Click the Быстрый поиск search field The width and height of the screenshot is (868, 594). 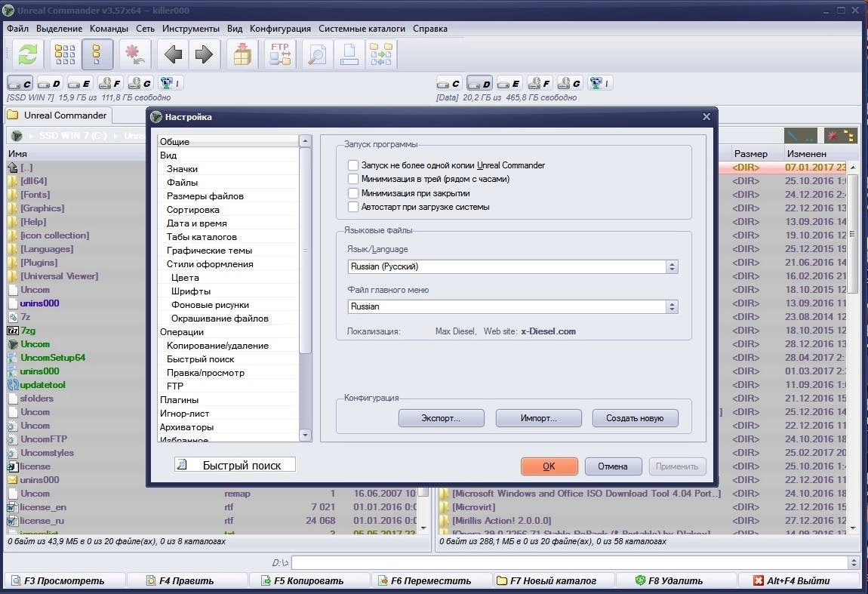[x=235, y=464]
